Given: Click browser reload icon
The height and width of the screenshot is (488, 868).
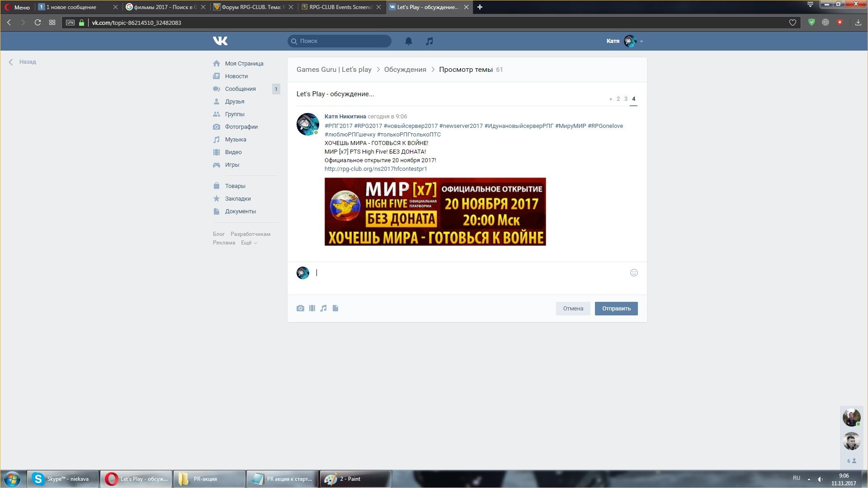Looking at the screenshot, I should (x=38, y=23).
